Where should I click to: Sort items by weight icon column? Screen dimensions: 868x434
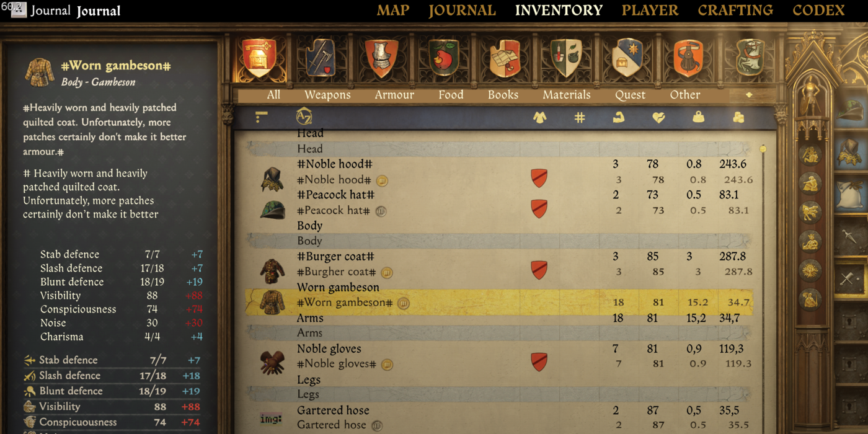point(699,117)
